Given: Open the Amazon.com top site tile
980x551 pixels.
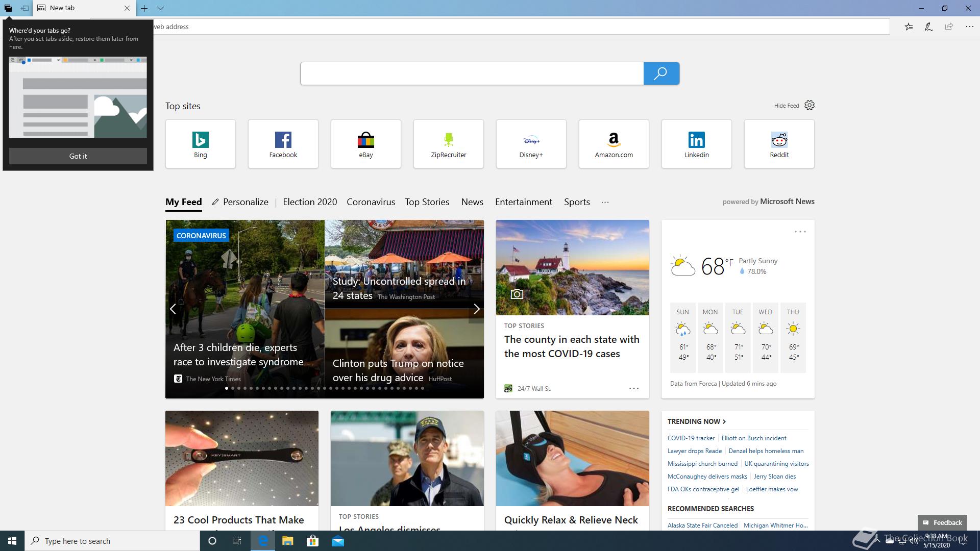Looking at the screenshot, I should (x=614, y=144).
